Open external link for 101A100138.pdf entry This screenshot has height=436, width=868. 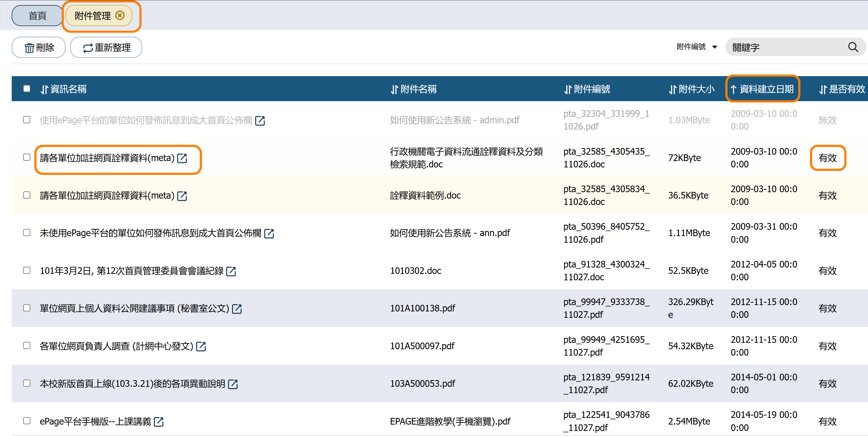(237, 309)
